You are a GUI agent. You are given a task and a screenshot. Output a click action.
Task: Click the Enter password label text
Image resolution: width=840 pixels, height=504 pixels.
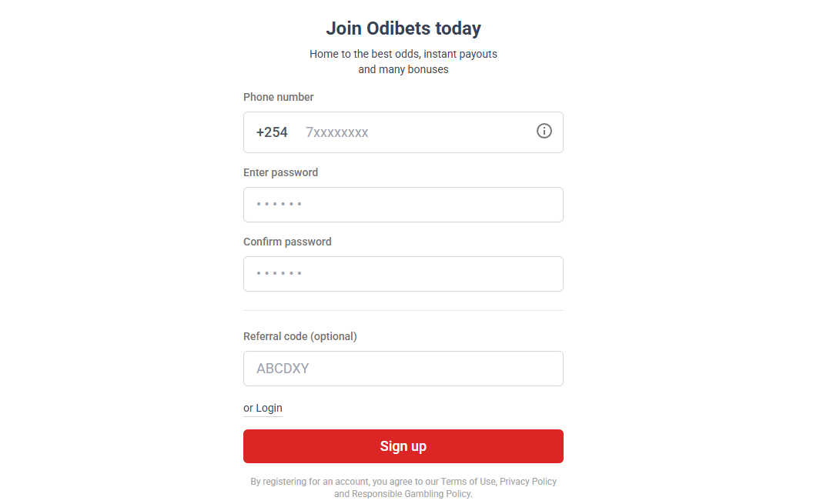point(280,172)
